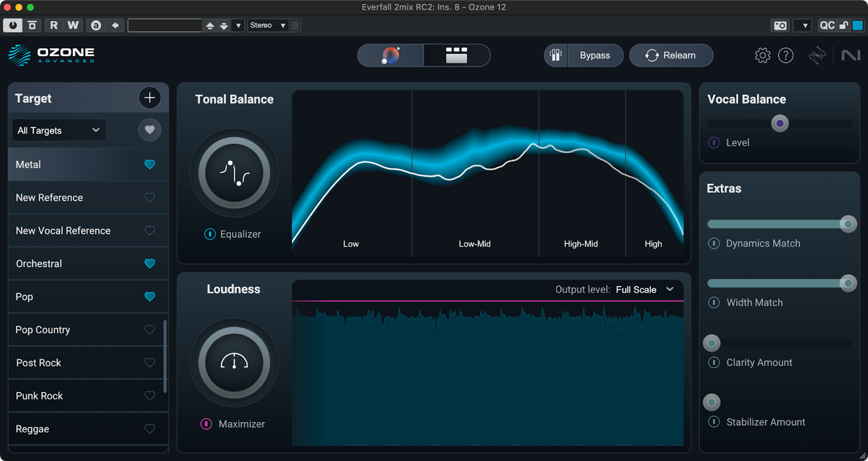Open the Equalizer module dial
The width and height of the screenshot is (868, 461).
coord(234,173)
